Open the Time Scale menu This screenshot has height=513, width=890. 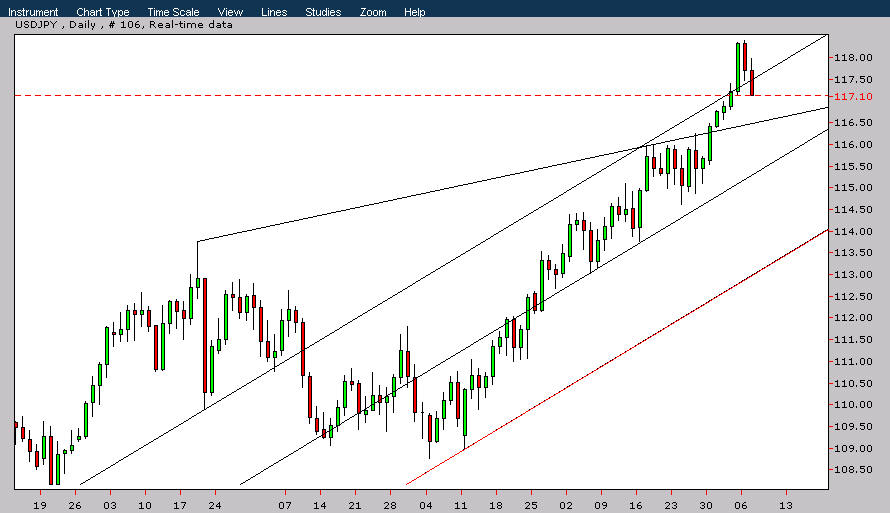point(173,12)
